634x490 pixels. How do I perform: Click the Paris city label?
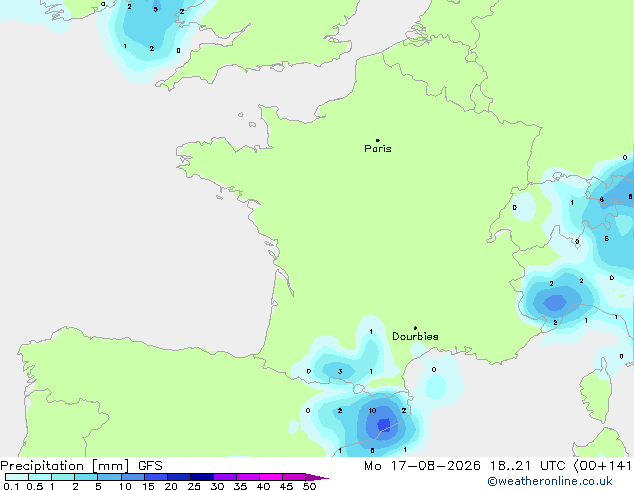click(x=378, y=149)
